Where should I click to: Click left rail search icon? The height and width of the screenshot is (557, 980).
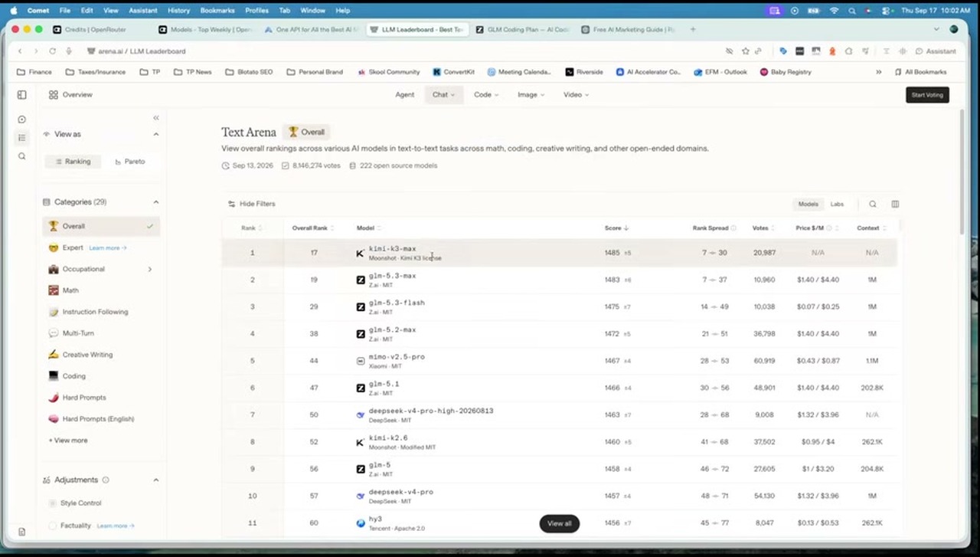[21, 156]
